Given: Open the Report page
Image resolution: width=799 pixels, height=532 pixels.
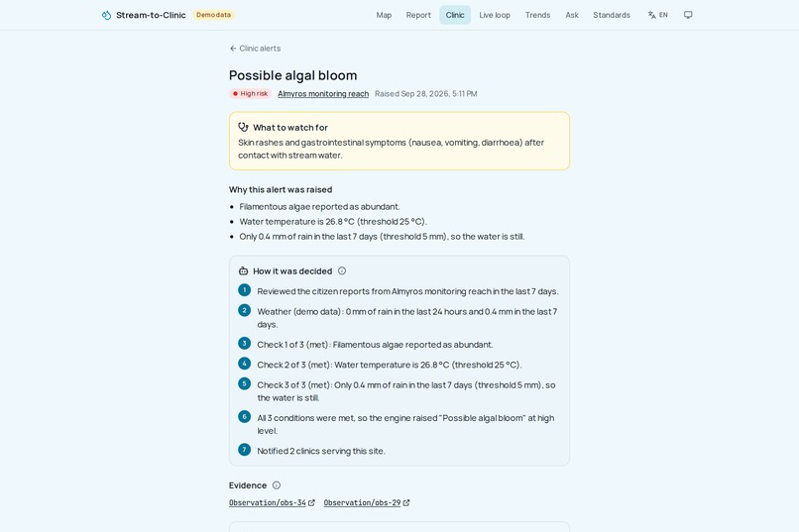Looking at the screenshot, I should tap(418, 15).
